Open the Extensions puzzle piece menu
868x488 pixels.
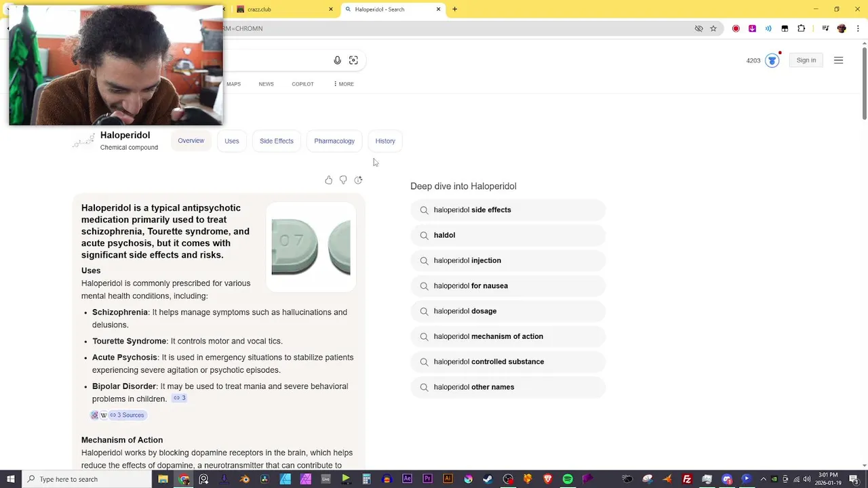pyautogui.click(x=801, y=28)
